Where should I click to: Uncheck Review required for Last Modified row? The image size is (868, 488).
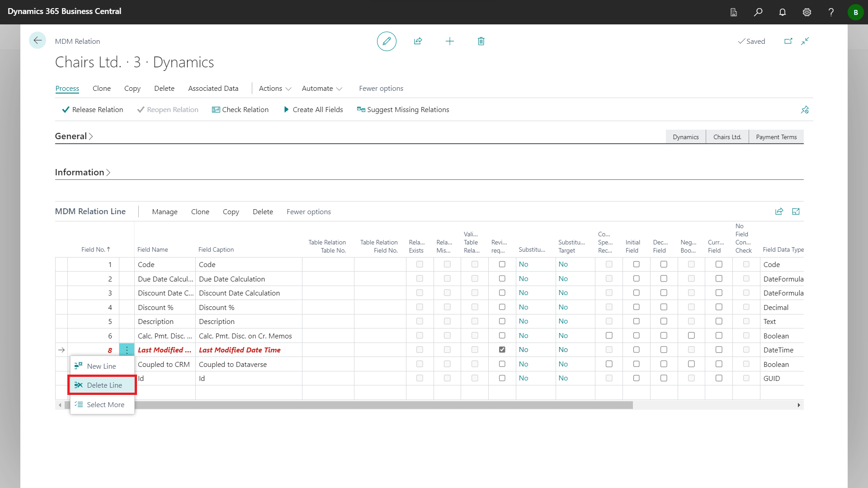(502, 350)
